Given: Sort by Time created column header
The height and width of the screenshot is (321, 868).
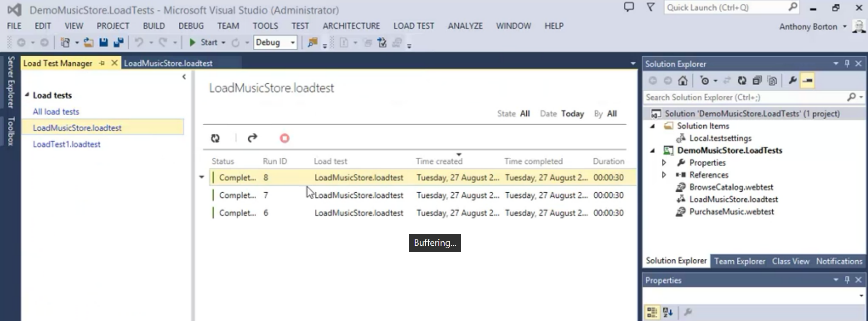Looking at the screenshot, I should tap(439, 161).
